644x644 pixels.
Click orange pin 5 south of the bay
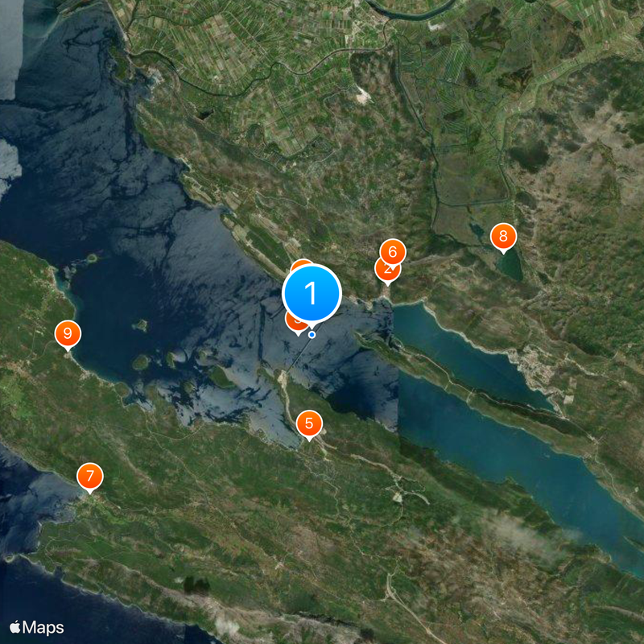click(309, 423)
